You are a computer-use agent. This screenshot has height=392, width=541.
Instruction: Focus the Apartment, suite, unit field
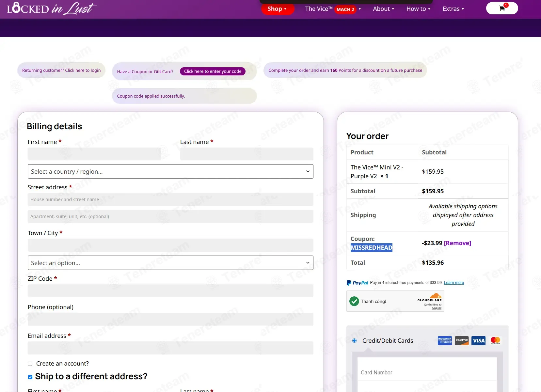pyautogui.click(x=170, y=216)
